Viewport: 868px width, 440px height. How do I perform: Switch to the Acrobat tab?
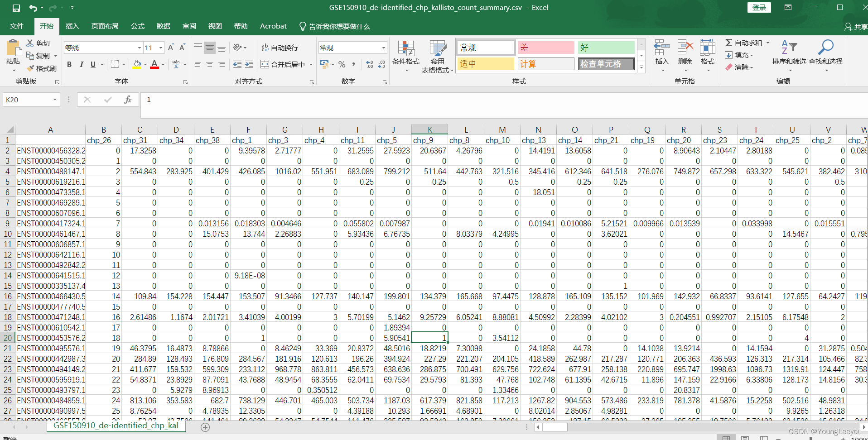(x=273, y=26)
